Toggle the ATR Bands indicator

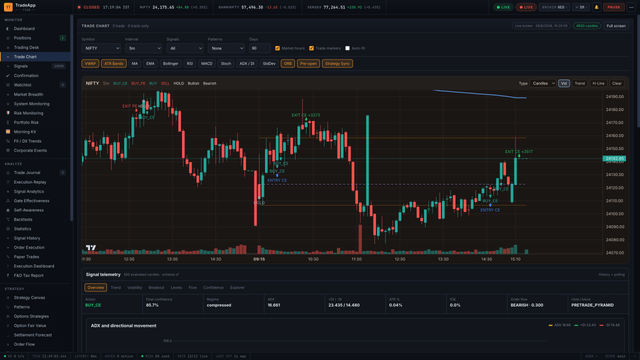(113, 64)
